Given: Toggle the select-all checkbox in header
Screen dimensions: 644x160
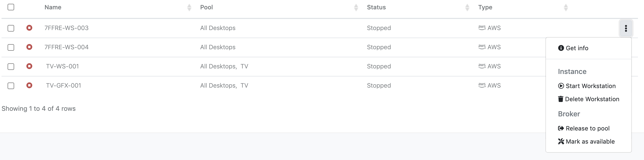Looking at the screenshot, I should 11,7.
